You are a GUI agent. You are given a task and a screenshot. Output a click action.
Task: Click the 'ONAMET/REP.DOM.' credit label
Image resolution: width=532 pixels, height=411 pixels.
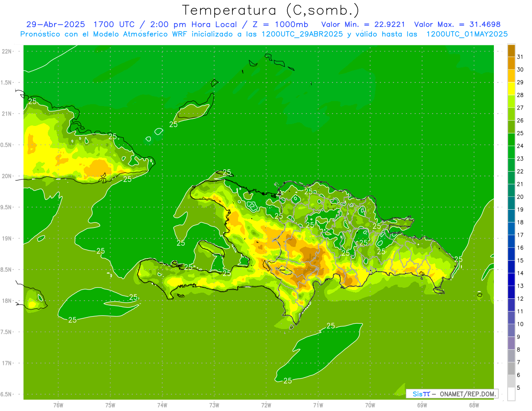[x=468, y=394]
